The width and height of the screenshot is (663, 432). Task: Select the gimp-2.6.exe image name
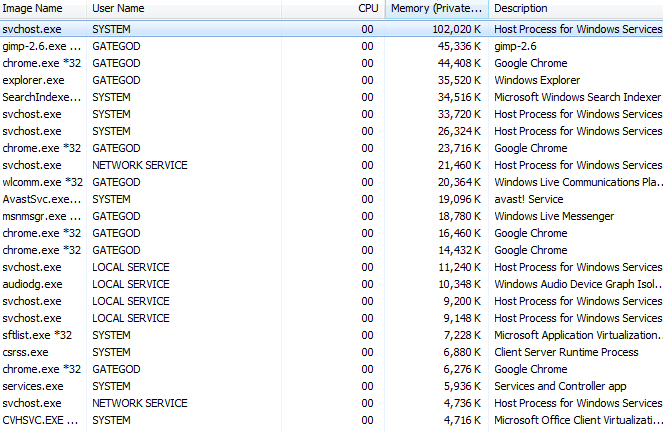(41, 46)
